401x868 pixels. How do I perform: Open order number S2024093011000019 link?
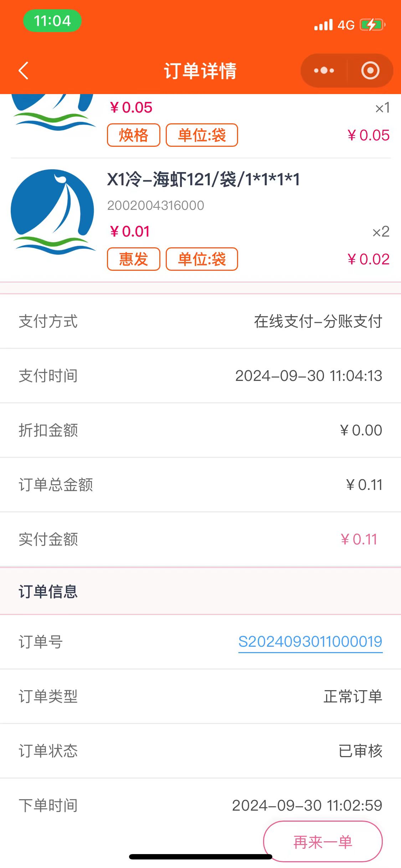pos(310,642)
